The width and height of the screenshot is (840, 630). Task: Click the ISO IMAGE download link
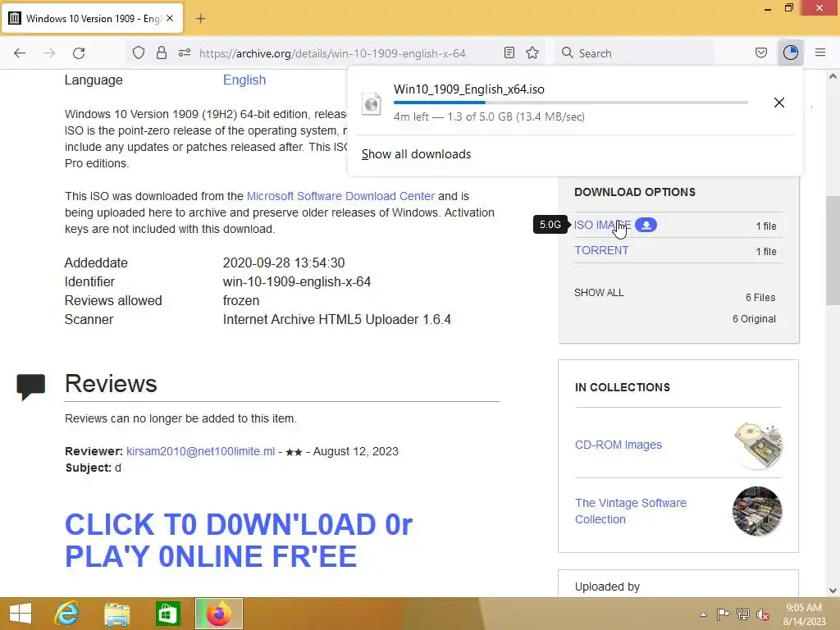coord(602,225)
